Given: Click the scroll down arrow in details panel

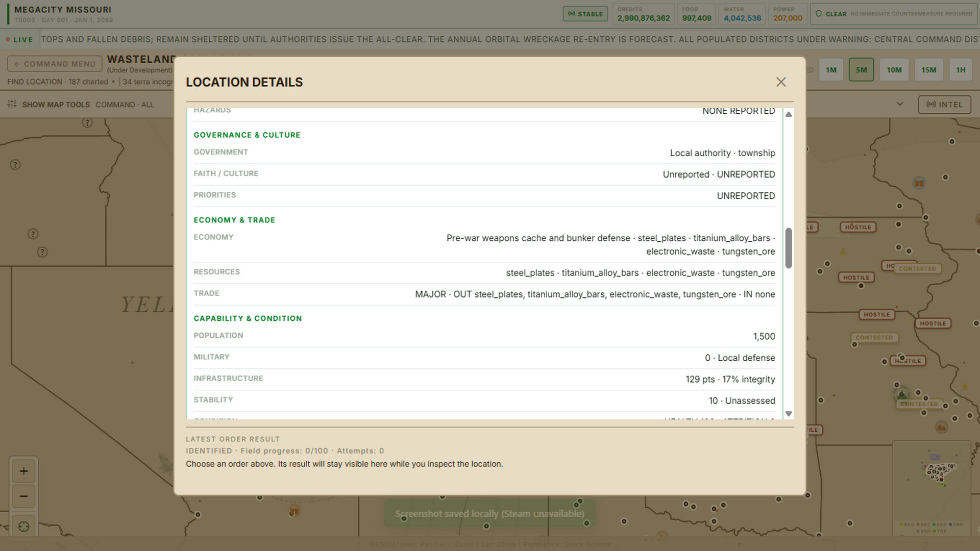Looking at the screenshot, I should [789, 414].
